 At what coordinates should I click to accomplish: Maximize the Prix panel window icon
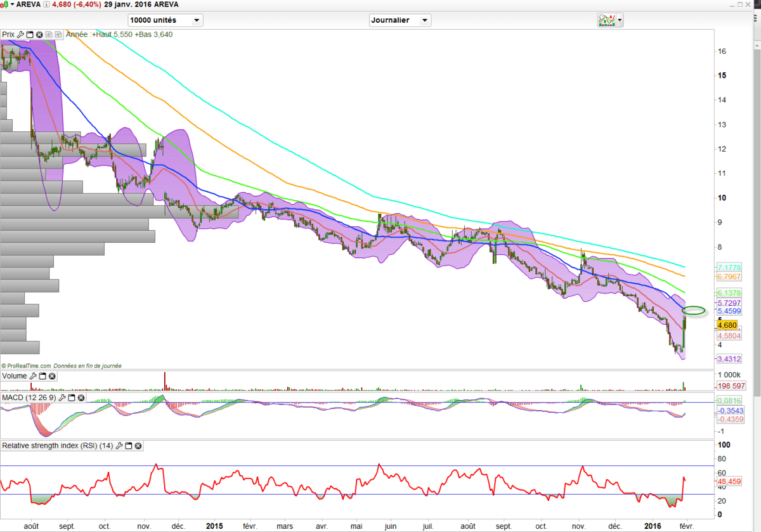point(30,34)
